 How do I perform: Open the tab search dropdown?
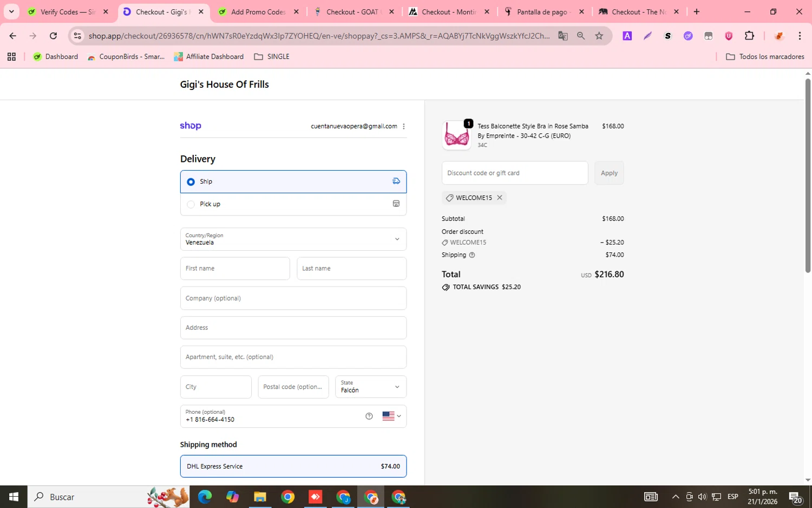pyautogui.click(x=11, y=12)
